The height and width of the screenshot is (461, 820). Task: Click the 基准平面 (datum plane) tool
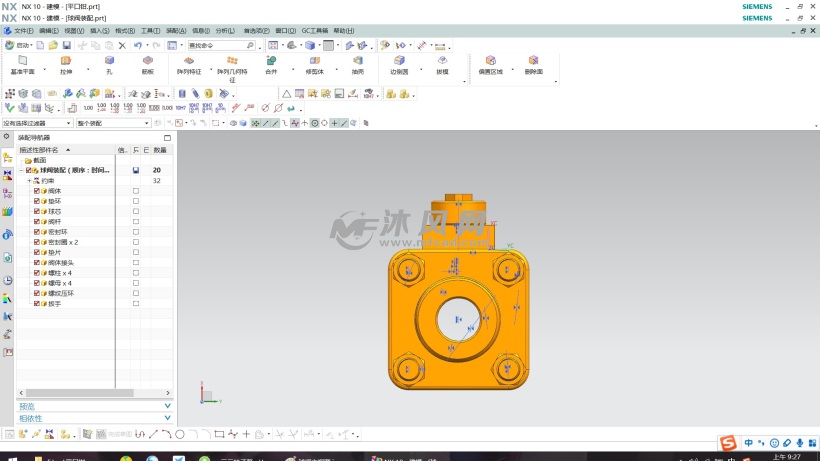(x=22, y=65)
